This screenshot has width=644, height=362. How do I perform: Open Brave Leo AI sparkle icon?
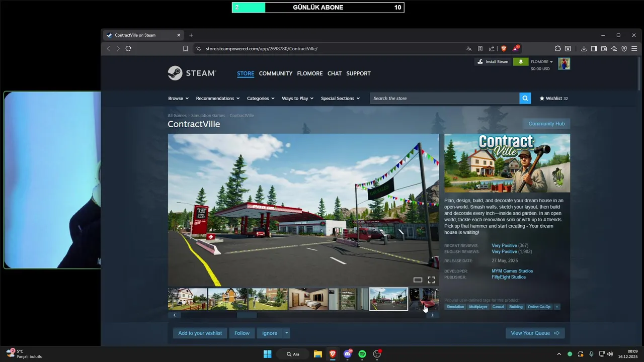(614, 49)
